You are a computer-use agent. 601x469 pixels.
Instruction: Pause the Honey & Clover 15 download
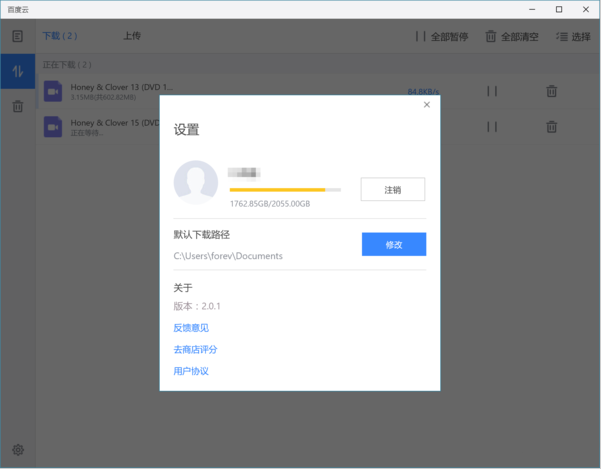(492, 127)
